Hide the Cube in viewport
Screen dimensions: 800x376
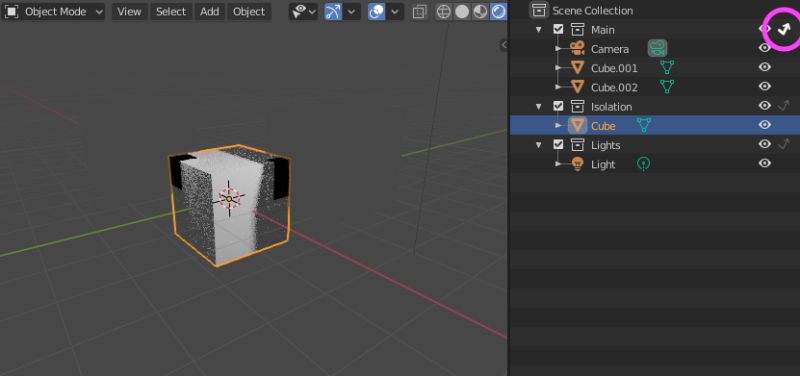click(764, 124)
